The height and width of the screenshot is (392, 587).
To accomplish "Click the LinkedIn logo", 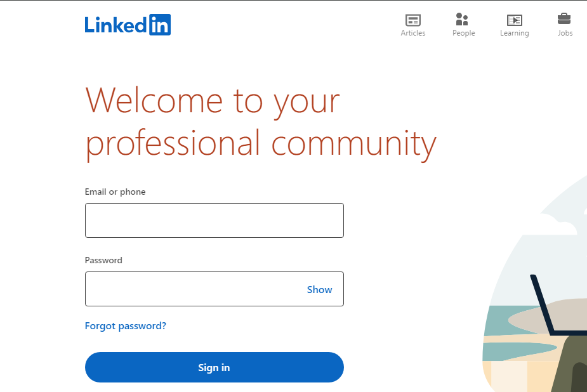I will (x=128, y=24).
